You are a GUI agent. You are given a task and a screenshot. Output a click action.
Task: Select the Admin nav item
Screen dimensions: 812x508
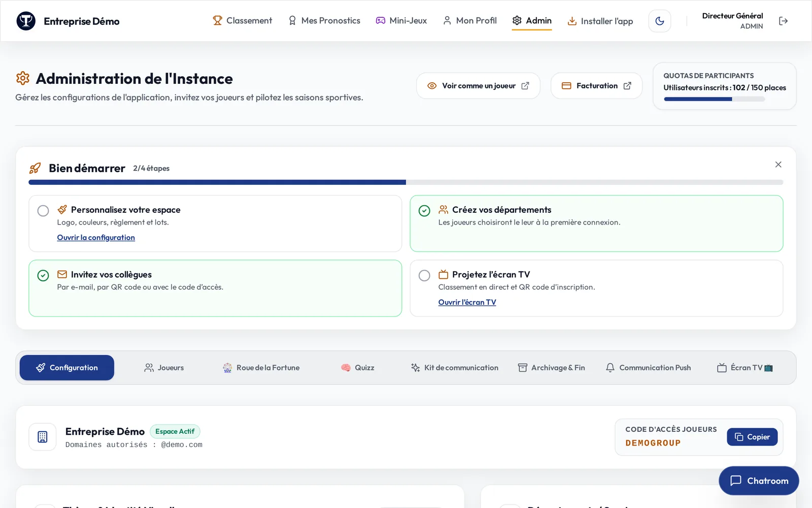(532, 20)
